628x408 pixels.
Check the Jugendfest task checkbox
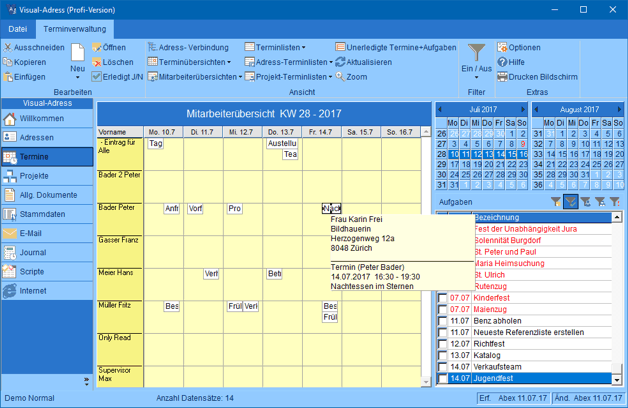click(443, 379)
